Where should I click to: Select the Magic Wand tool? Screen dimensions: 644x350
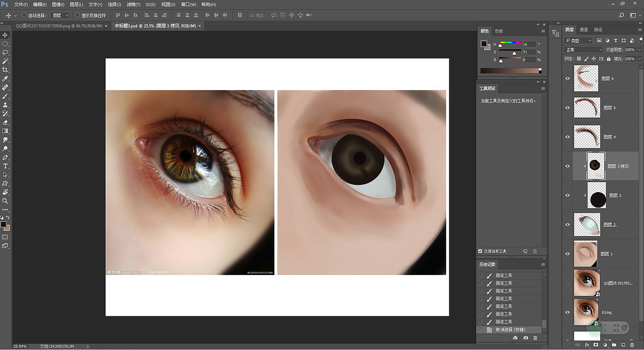(6, 61)
